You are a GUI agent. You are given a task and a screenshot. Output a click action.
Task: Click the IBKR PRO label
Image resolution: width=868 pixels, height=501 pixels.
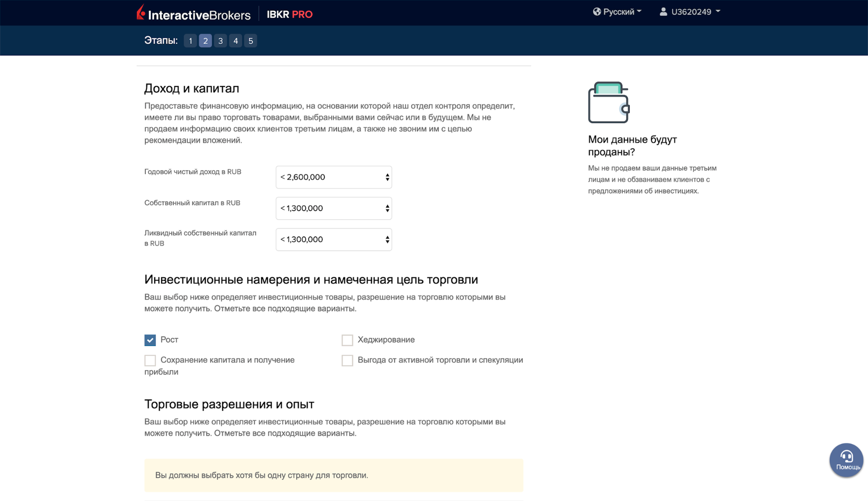click(x=289, y=14)
